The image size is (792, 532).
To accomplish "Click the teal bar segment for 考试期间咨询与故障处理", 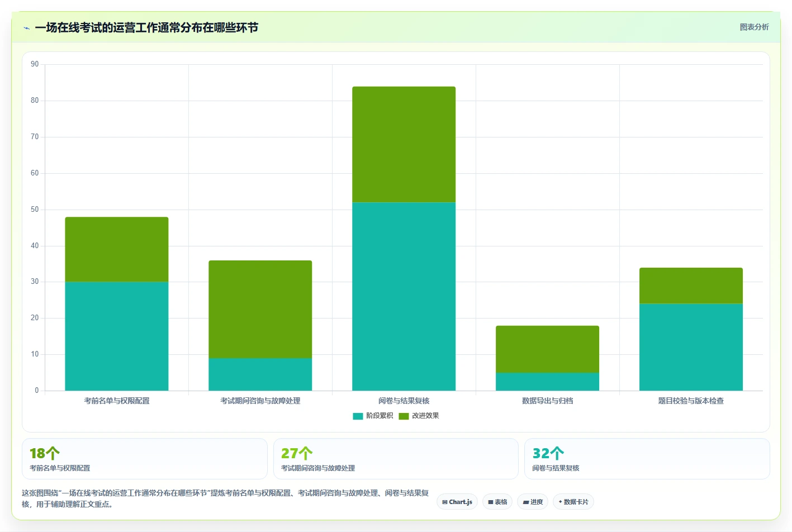I will click(x=260, y=374).
